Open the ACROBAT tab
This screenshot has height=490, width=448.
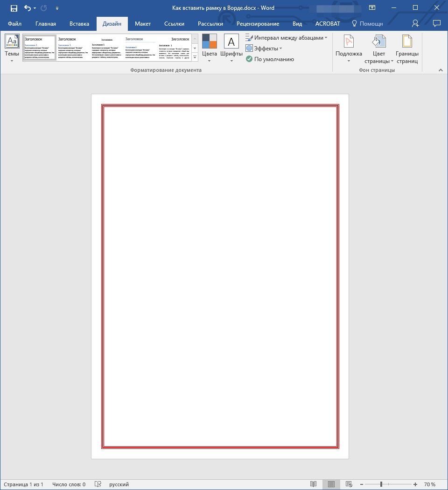tap(328, 24)
